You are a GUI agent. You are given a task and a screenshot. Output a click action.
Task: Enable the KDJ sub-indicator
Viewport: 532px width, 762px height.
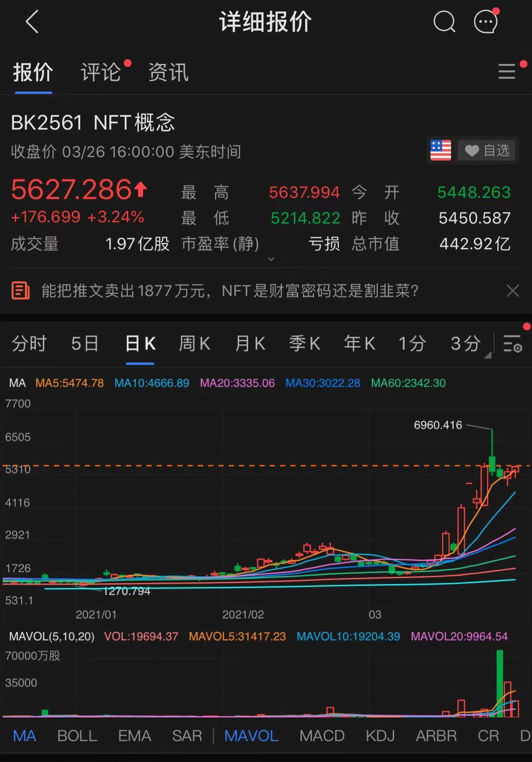tap(380, 736)
